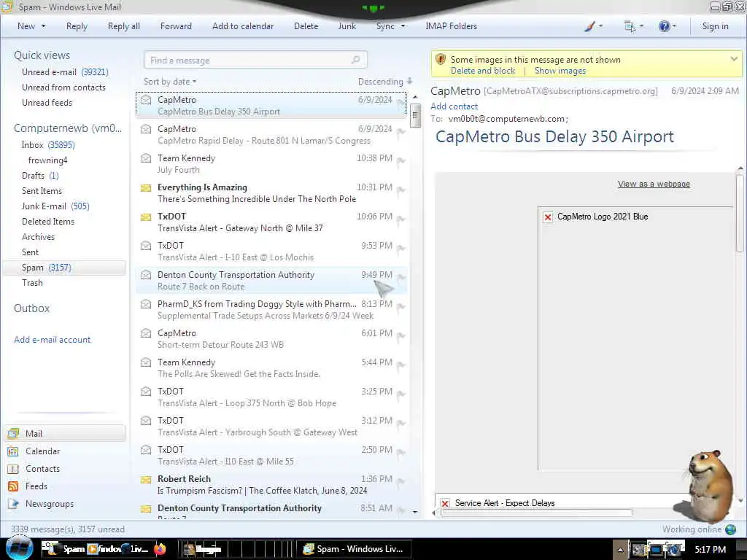The width and height of the screenshot is (747, 560).
Task: Open dropdown arrow next to Help icon
Action: (674, 26)
